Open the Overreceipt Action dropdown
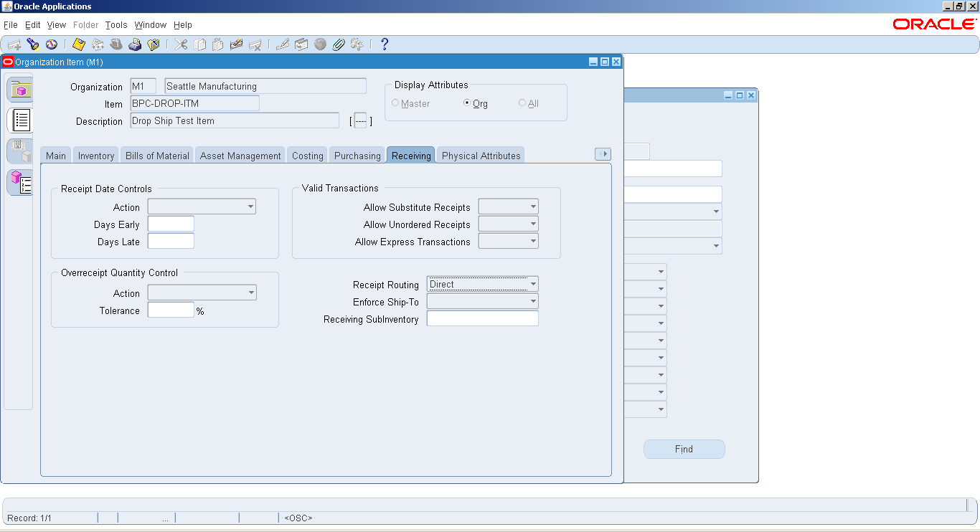980x532 pixels. 252,293
